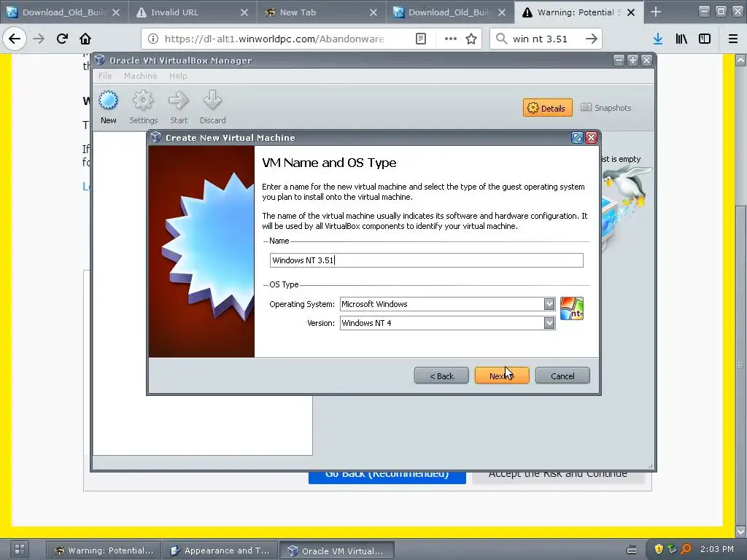Open the taskbar start menu icon
Image resolution: width=747 pixels, height=560 pixels.
pos(20,549)
